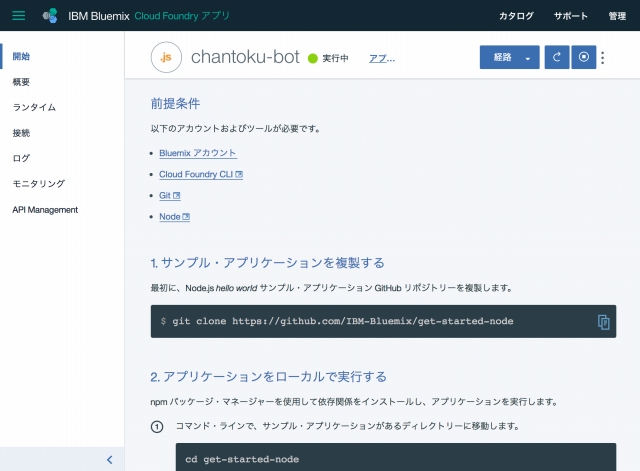Screen dimensions: 640x471
Task: Click the green 実行中 status indicator
Action: [x=313, y=58]
